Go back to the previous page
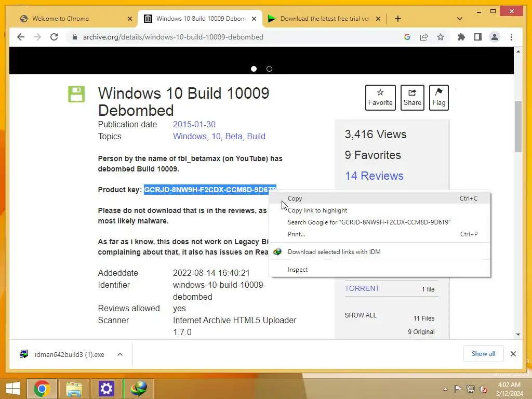The width and height of the screenshot is (532, 399). (21, 37)
